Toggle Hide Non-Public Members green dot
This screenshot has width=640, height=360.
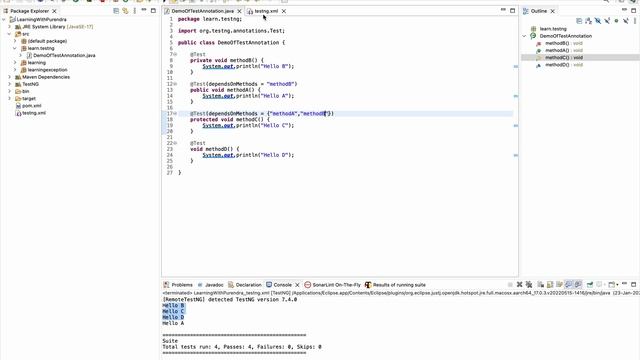(616, 21)
